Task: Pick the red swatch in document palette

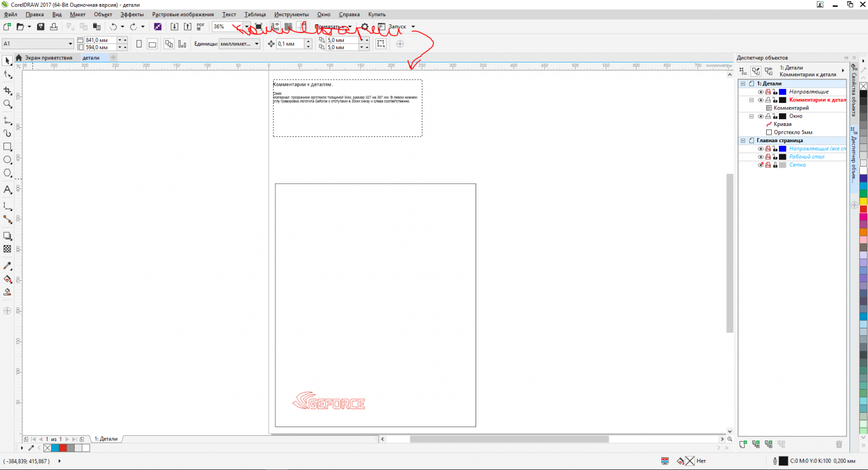Action: [63, 448]
